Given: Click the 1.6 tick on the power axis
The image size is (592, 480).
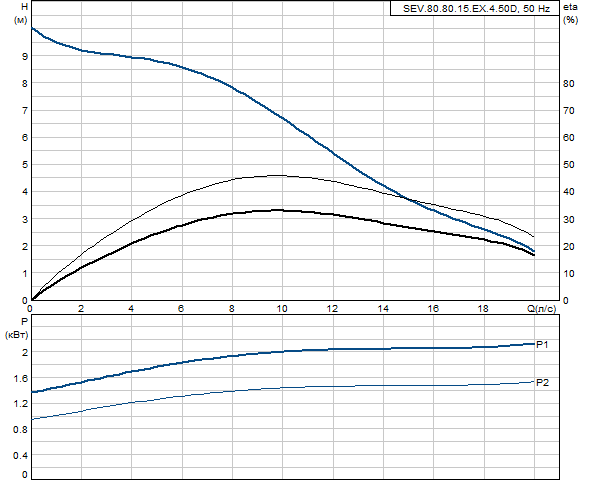Looking at the screenshot, I should point(21,378).
